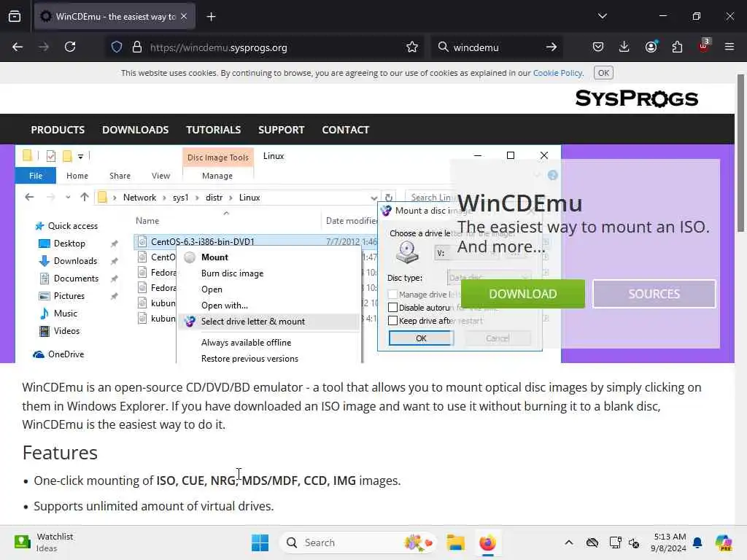Open the Firefox account icon
747x560 pixels.
(x=651, y=47)
